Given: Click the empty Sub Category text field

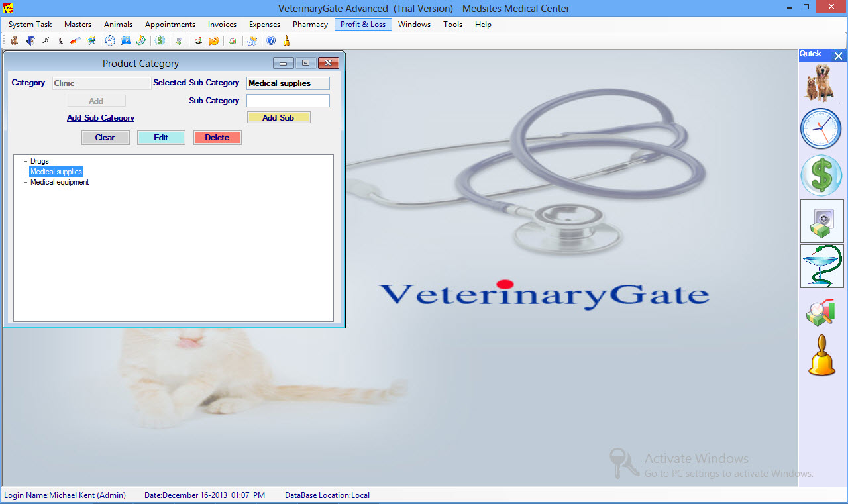Looking at the screenshot, I should pos(288,101).
